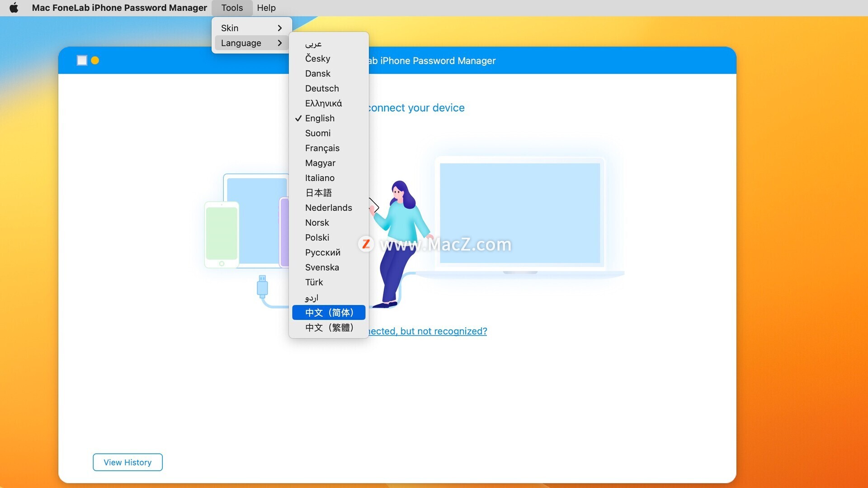Viewport: 868px width, 488px height.
Task: Open the Mac FoneLab iPhone Password Manager menu
Action: [x=119, y=8]
